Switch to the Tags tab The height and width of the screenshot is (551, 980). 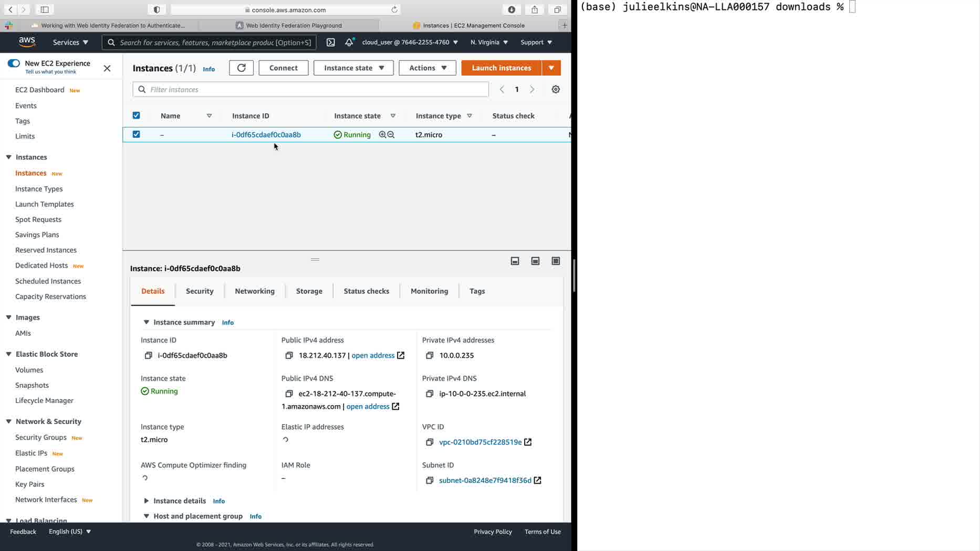click(477, 291)
